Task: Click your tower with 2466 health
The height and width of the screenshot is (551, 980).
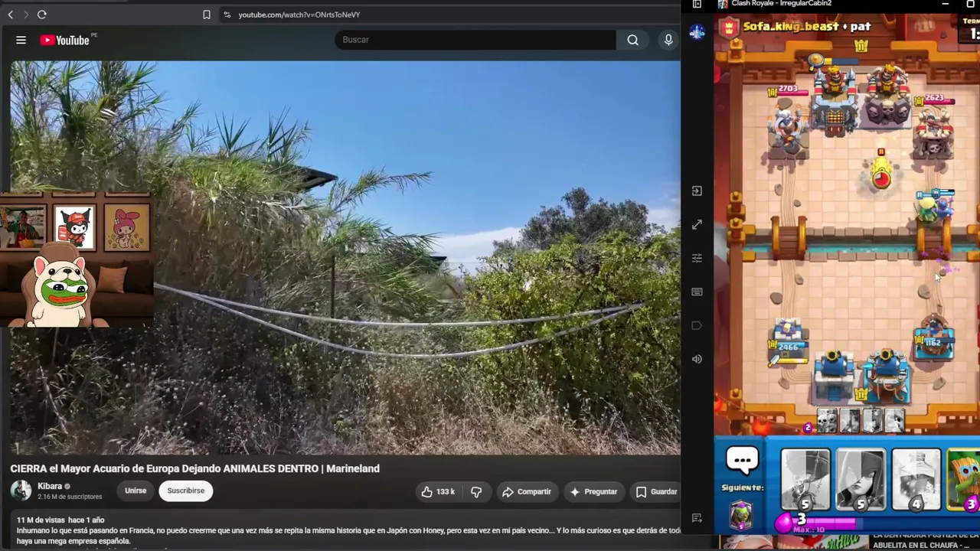Action: pos(789,341)
